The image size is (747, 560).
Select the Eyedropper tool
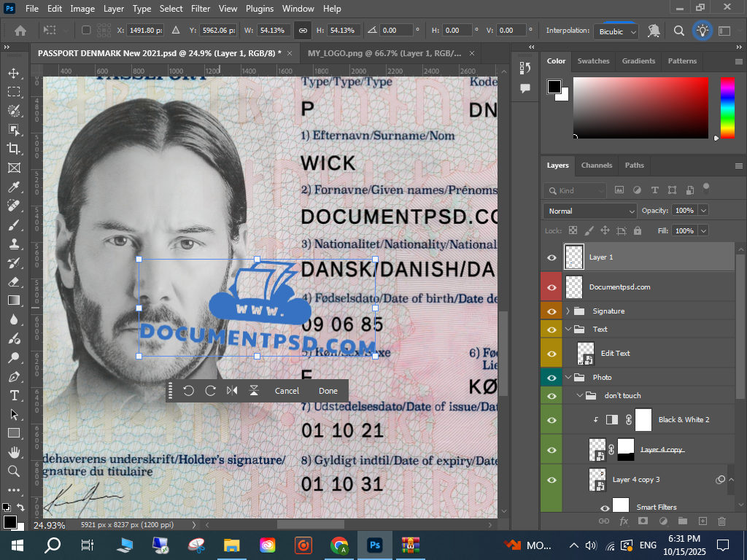13,187
